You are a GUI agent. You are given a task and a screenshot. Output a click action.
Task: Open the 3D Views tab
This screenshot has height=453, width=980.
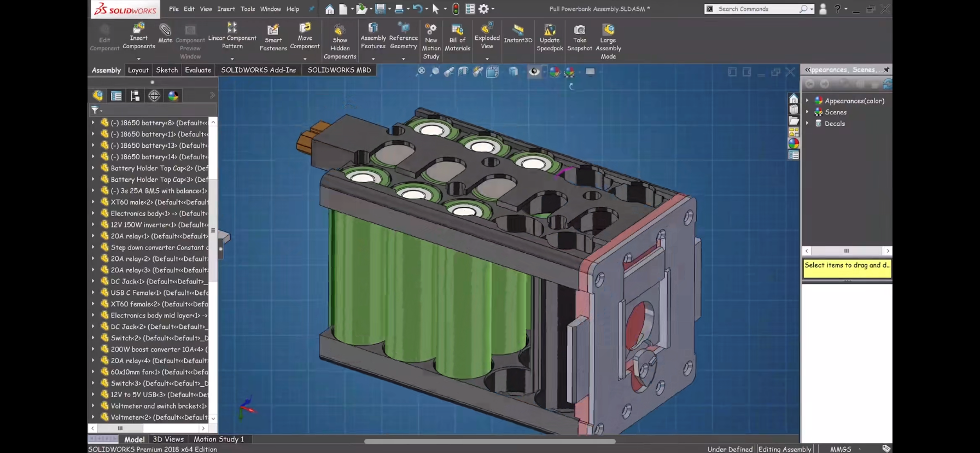tap(168, 439)
